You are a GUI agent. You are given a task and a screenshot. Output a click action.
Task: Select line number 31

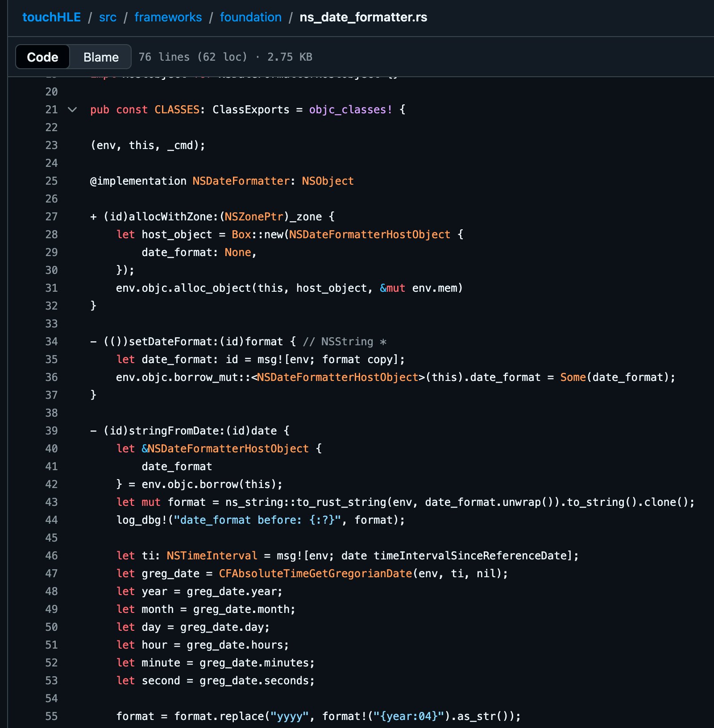point(51,288)
